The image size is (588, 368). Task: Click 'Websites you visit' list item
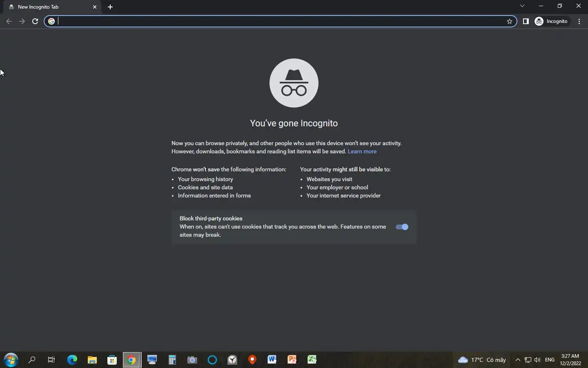(x=330, y=179)
